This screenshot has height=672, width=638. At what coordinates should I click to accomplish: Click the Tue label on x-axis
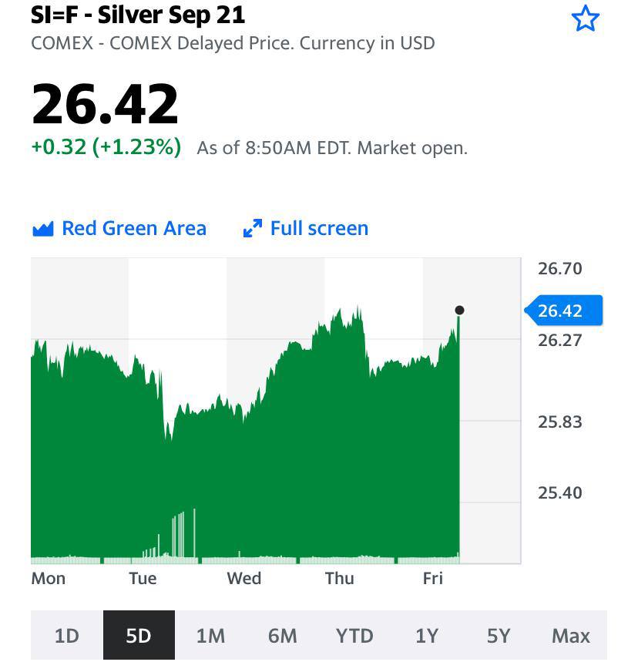point(143,579)
